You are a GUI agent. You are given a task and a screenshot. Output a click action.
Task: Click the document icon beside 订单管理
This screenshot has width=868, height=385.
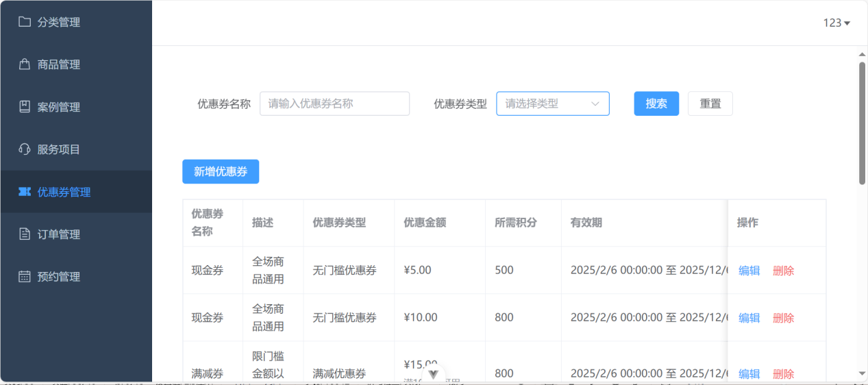25,234
